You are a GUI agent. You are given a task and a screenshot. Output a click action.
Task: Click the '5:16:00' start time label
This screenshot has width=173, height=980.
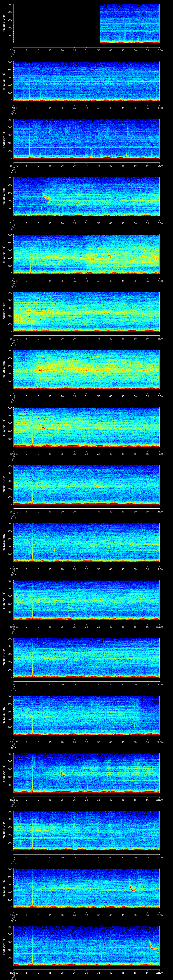(x=14, y=454)
